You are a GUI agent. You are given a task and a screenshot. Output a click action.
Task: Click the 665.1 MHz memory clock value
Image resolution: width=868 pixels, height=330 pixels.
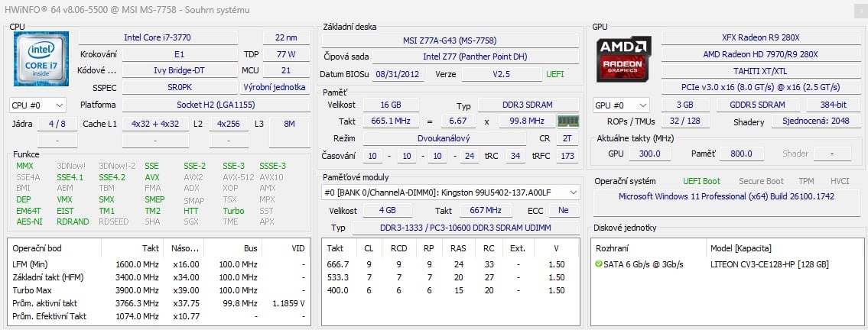[x=391, y=121]
